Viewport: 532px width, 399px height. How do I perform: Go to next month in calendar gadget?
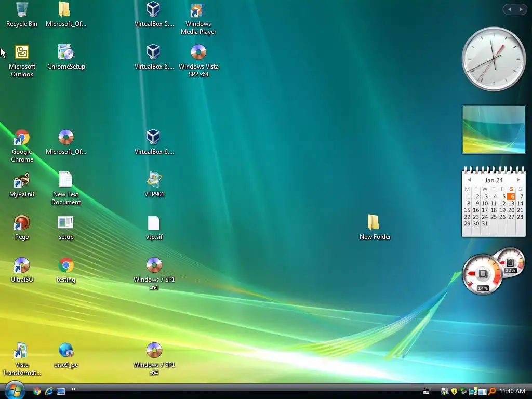pyautogui.click(x=518, y=180)
